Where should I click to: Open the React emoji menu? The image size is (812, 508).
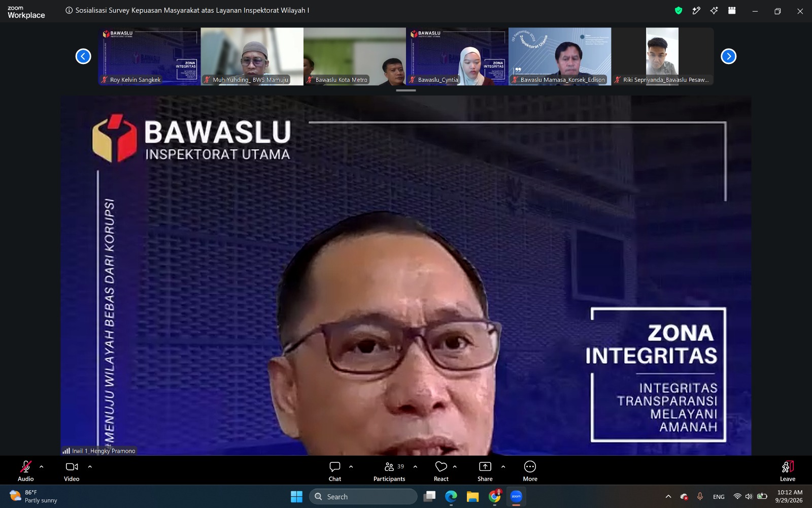441,470
